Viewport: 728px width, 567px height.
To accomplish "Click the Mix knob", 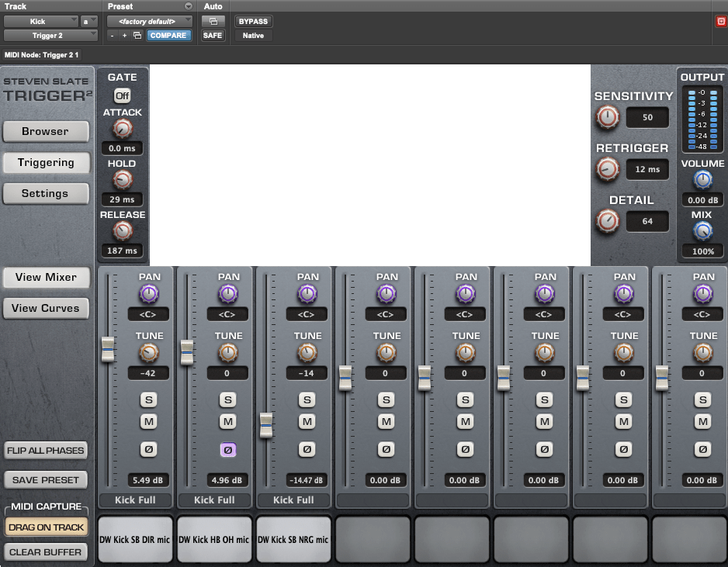I will click(702, 230).
